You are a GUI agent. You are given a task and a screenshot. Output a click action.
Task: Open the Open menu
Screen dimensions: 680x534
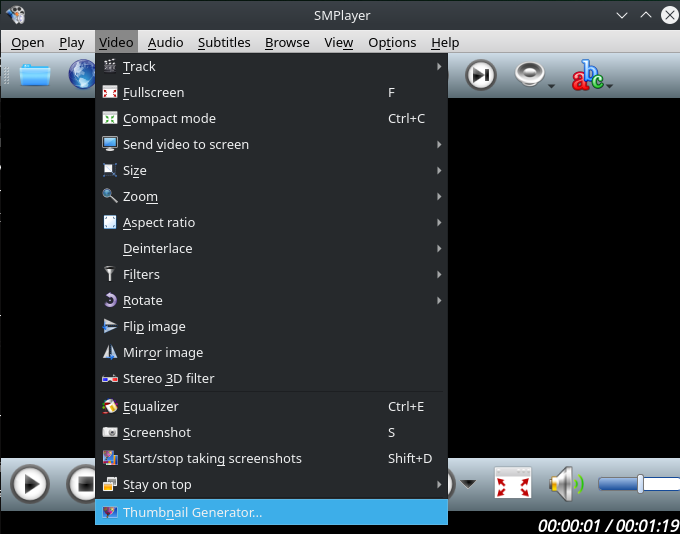[28, 43]
